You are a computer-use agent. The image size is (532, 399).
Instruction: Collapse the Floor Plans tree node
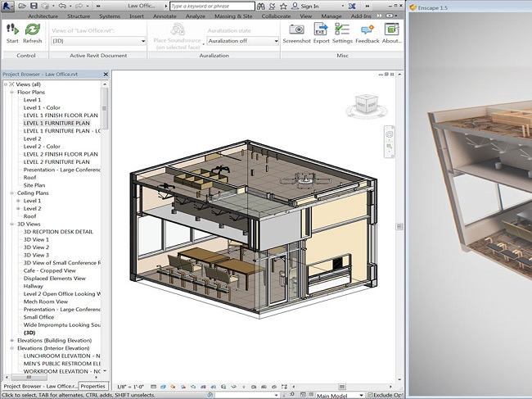click(x=12, y=92)
